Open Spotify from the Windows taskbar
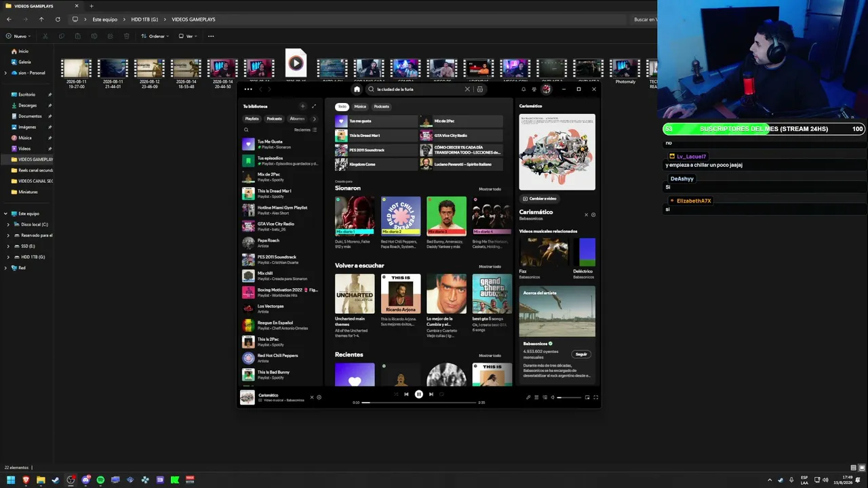Image resolution: width=868 pixels, height=488 pixels. 100,480
